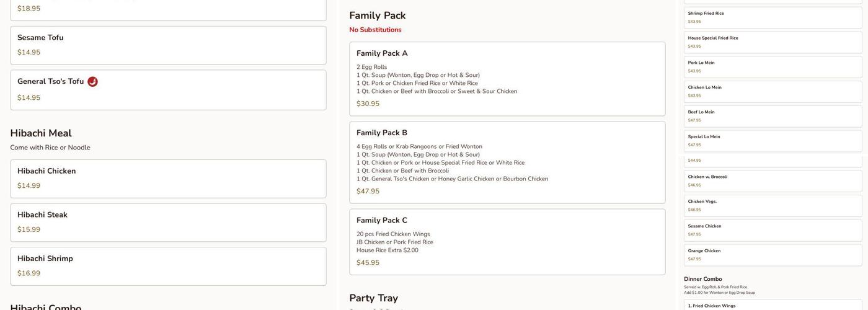The image size is (868, 310).
Task: Select the Chicken Vegs. tray item
Action: click(x=773, y=206)
